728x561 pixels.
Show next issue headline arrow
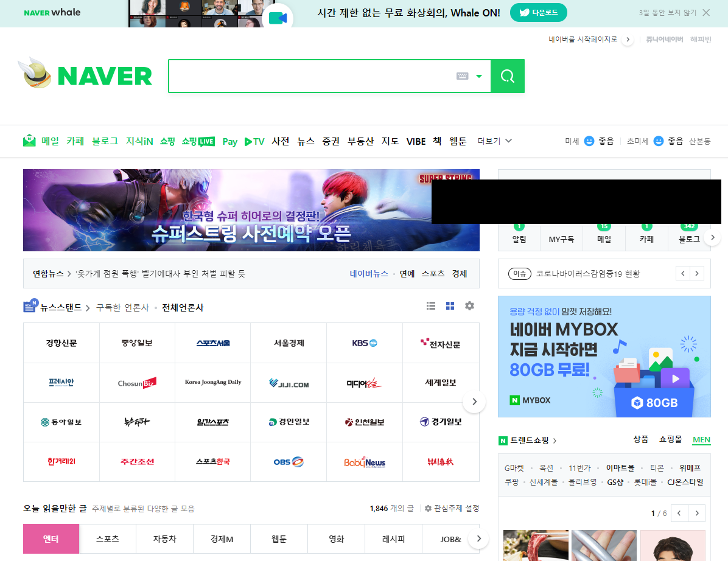coord(697,273)
